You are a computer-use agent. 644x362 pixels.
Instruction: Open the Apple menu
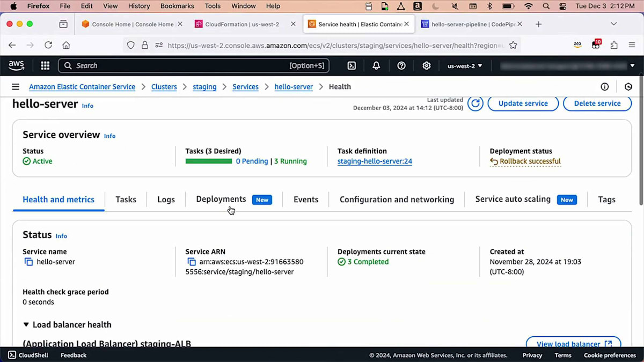[13, 6]
